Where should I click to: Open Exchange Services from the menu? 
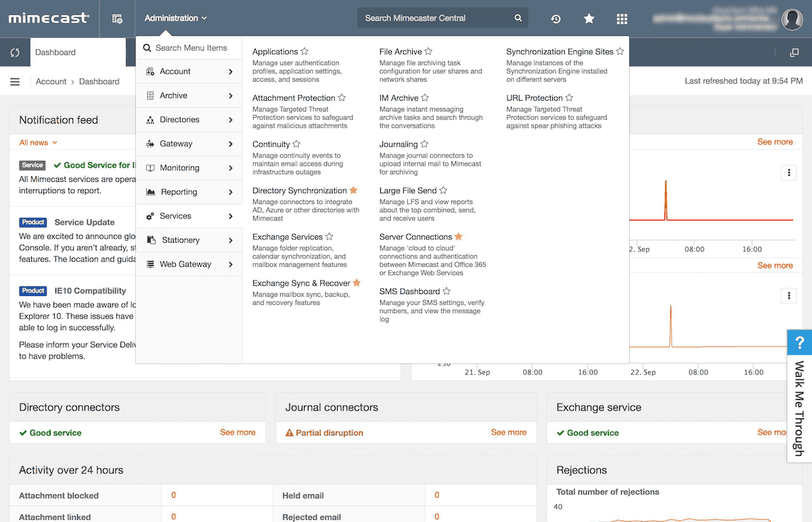point(288,237)
